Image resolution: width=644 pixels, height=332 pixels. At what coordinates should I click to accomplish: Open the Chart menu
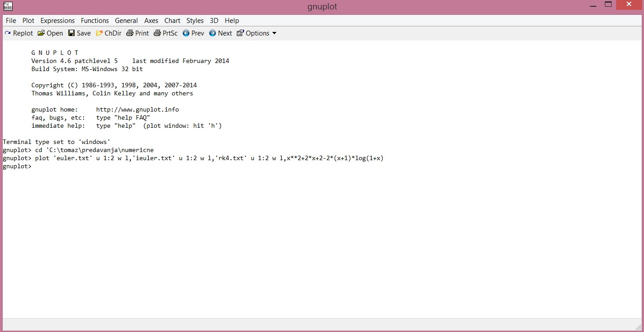point(172,21)
